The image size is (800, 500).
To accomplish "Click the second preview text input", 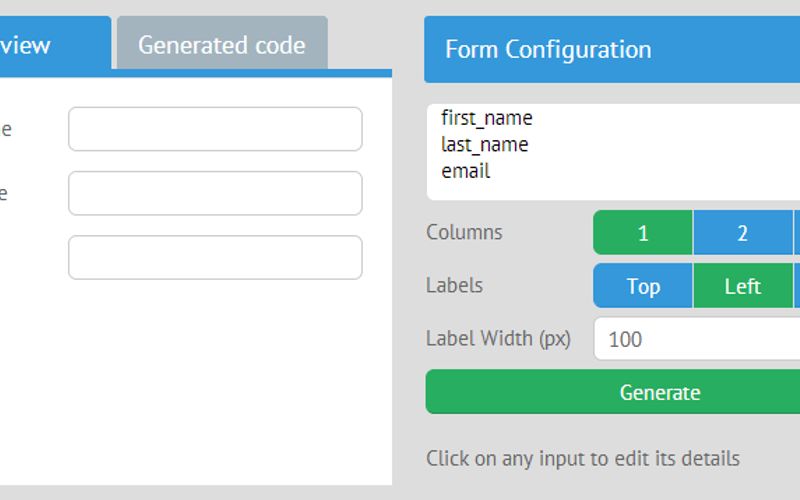I will tap(215, 193).
